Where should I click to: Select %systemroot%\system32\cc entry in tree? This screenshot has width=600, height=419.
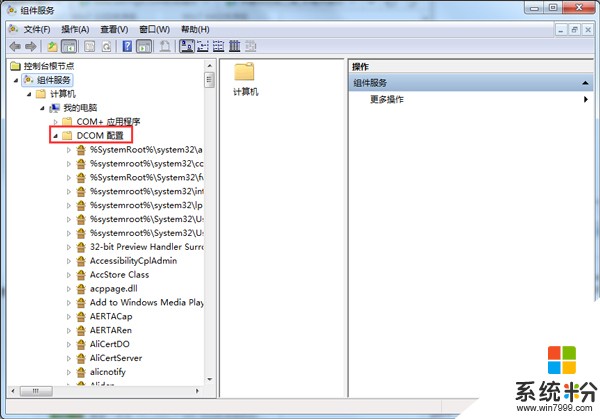click(147, 164)
